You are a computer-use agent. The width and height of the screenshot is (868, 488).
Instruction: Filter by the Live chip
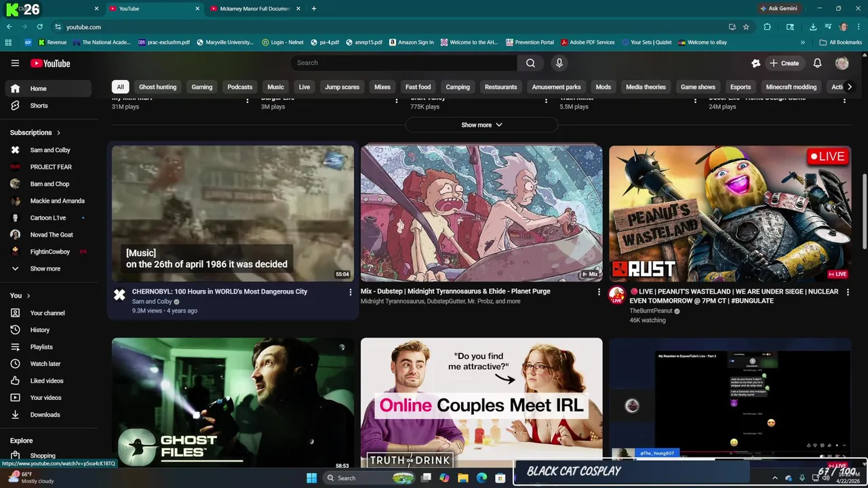click(304, 87)
